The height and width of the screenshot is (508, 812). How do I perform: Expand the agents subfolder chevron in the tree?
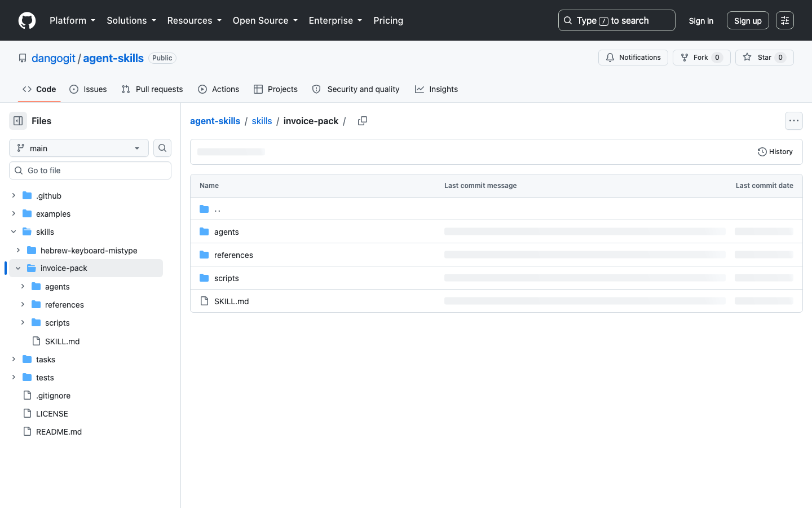pos(23,287)
